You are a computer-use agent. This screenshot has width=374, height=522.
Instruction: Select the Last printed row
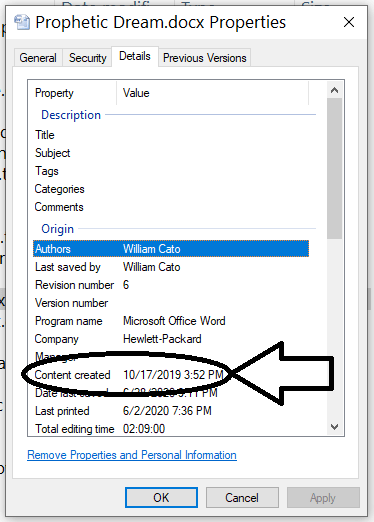(x=171, y=411)
